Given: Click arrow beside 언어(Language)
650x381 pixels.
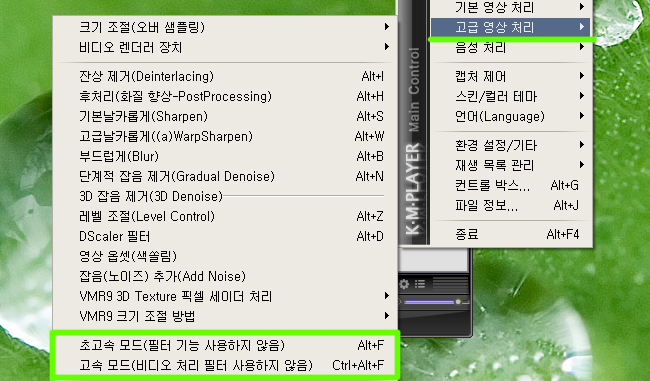Looking at the screenshot, I should 582,116.
